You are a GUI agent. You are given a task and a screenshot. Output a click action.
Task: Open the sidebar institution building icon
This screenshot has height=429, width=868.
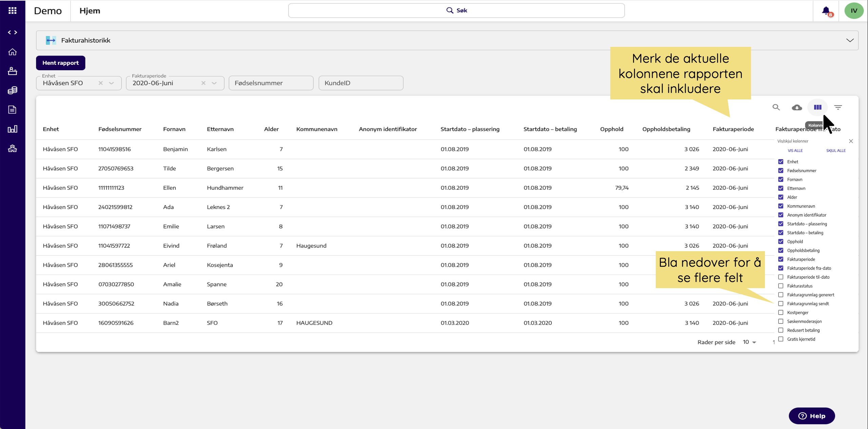point(13,148)
